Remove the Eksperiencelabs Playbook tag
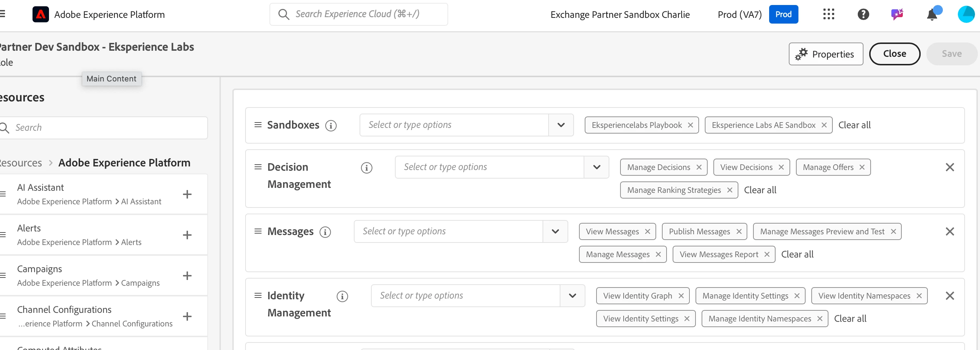Image resolution: width=980 pixels, height=350 pixels. click(x=690, y=125)
